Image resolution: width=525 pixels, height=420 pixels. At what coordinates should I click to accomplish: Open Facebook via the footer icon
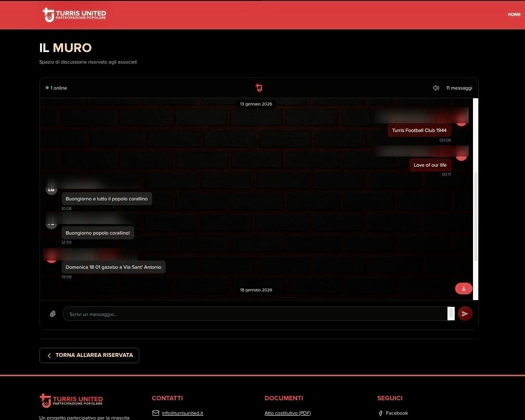381,413
